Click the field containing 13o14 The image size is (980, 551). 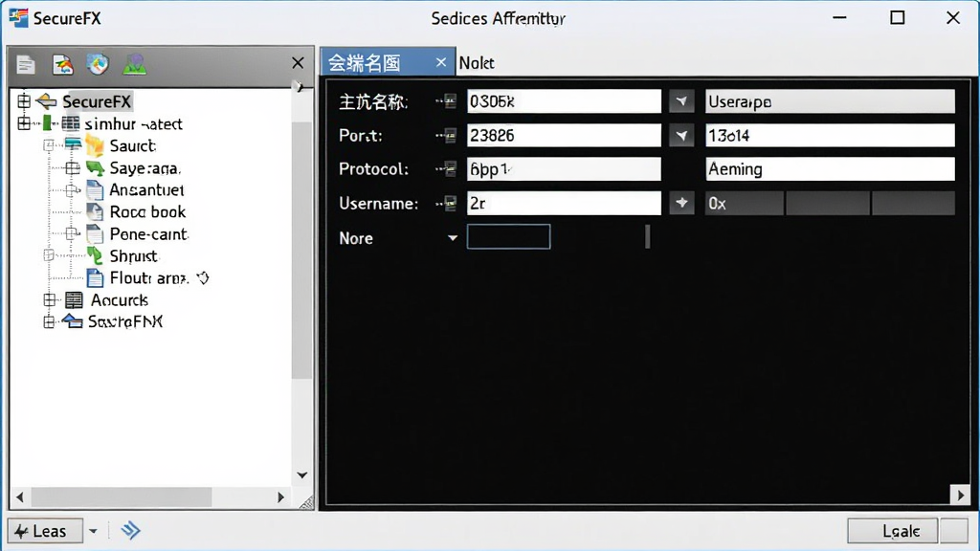(x=830, y=135)
